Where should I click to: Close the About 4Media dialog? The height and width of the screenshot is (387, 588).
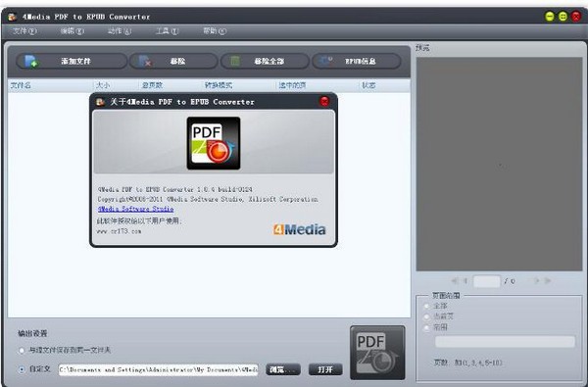[x=324, y=101]
